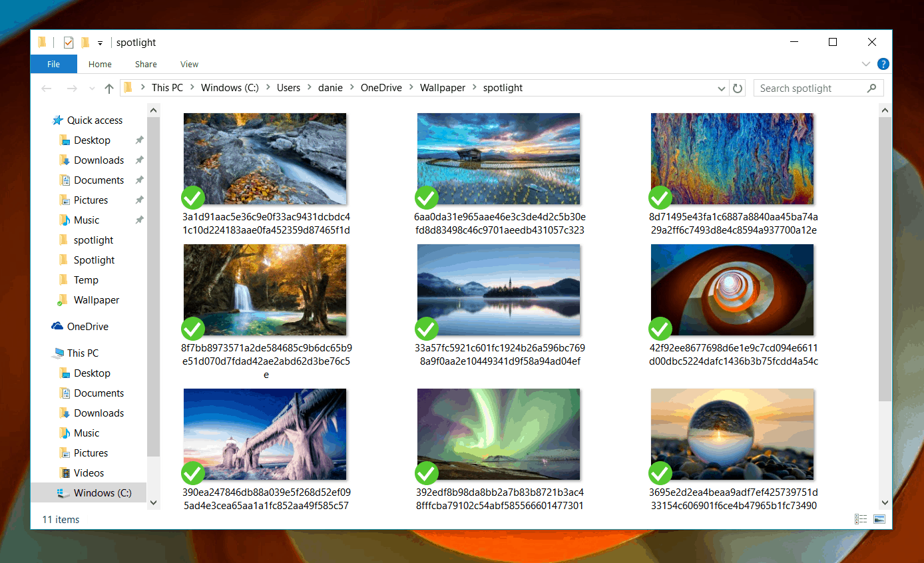
Task: Switch to Large icons view in status bar
Action: [879, 519]
